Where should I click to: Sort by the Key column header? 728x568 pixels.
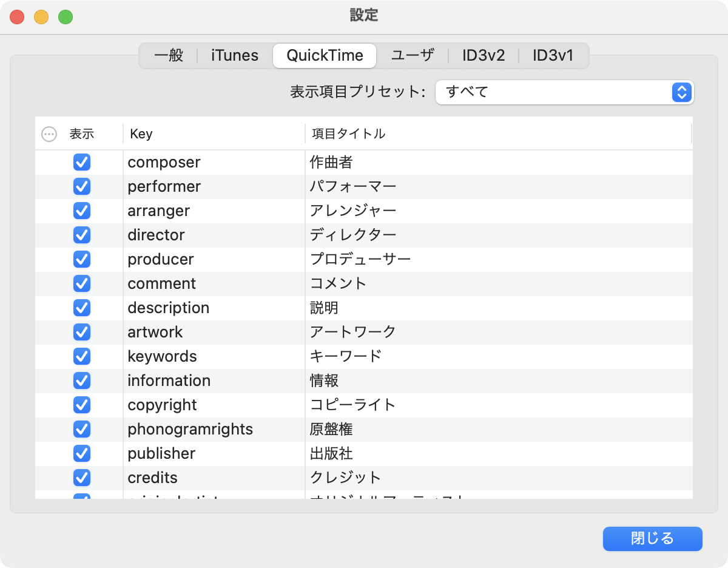[x=214, y=134]
